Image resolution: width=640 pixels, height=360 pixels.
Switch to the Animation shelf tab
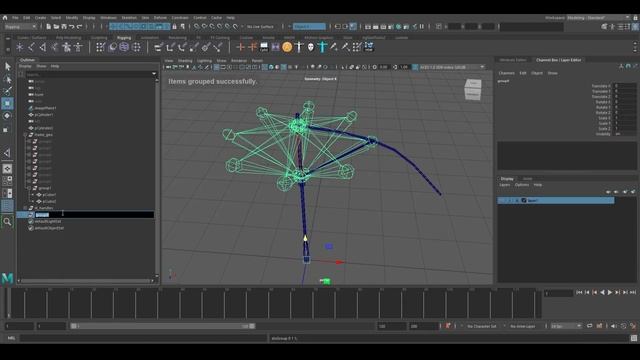(150, 38)
